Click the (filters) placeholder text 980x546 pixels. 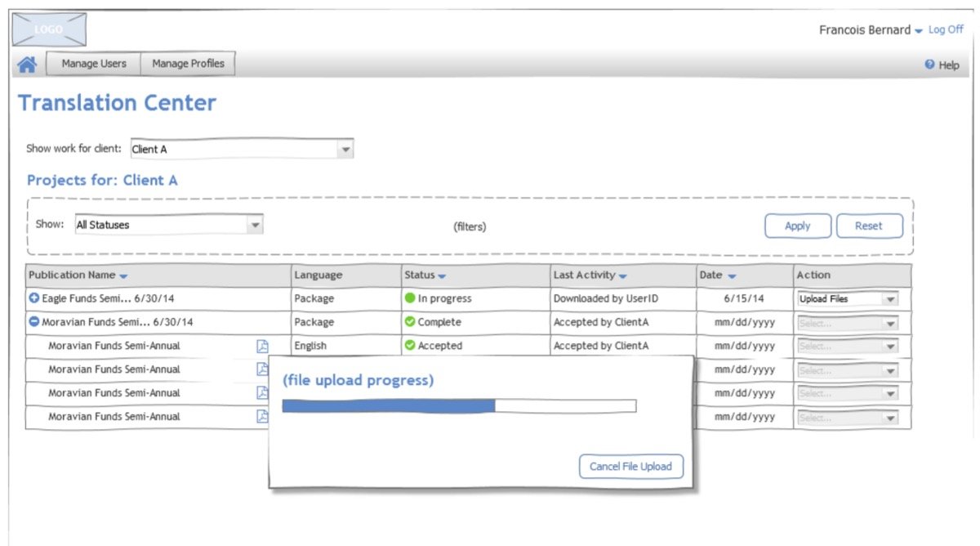point(470,227)
